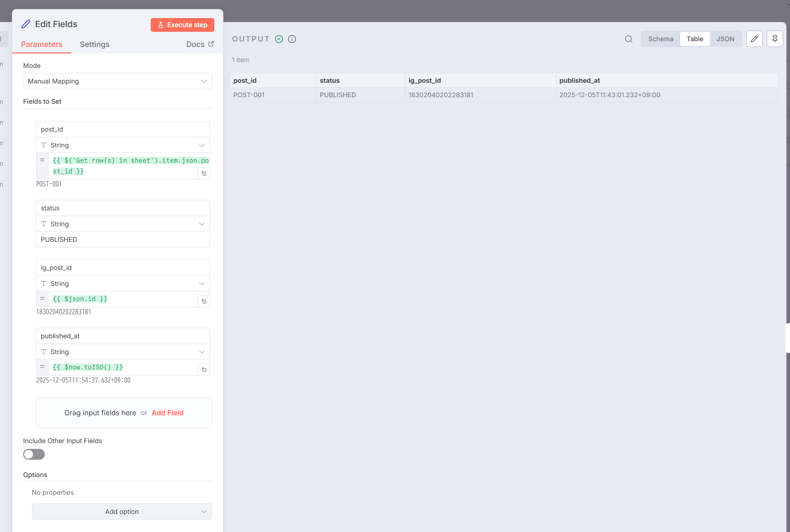Open the Add option dropdown
Image resolution: width=790 pixels, height=532 pixels.
pos(122,512)
